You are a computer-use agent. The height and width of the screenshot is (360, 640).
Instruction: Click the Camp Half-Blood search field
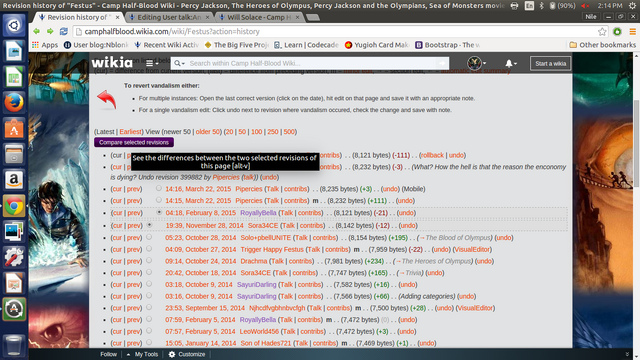tap(311, 63)
